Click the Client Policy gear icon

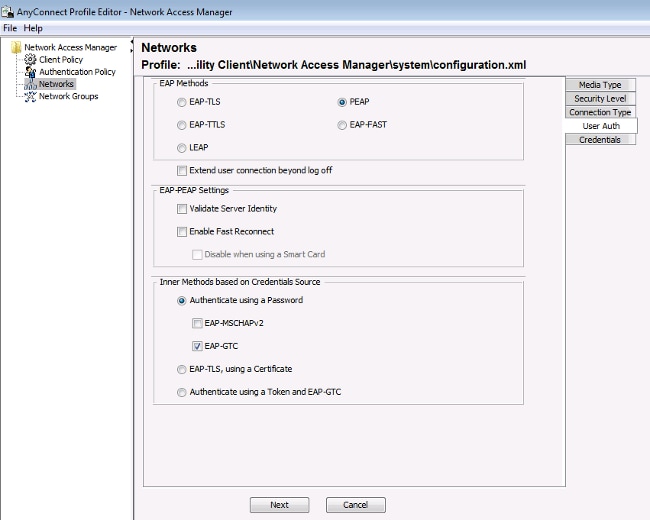pyautogui.click(x=30, y=60)
